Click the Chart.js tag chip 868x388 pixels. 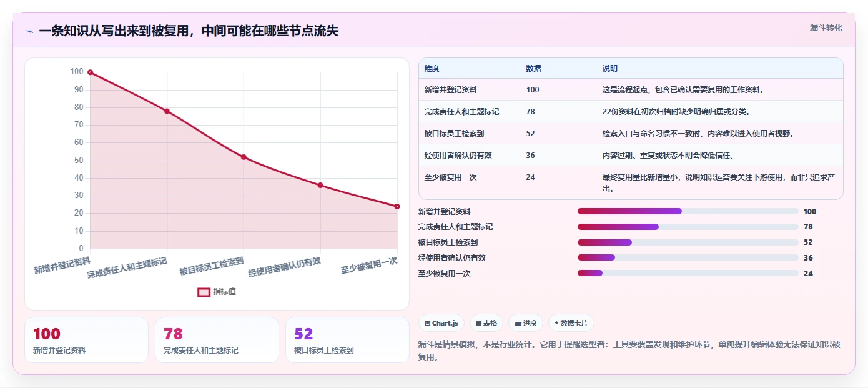pos(441,323)
